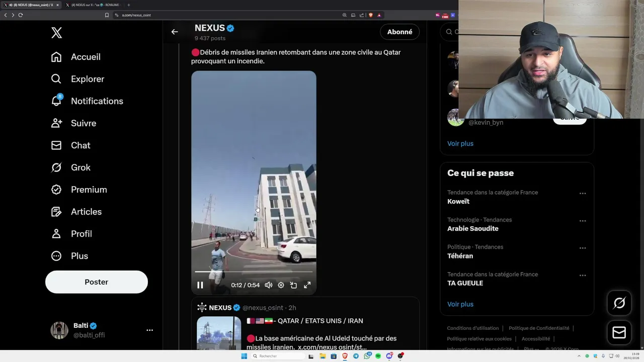644x362 pixels.
Task: Go back with the arrow beside NEXUS
Action: click(175, 32)
